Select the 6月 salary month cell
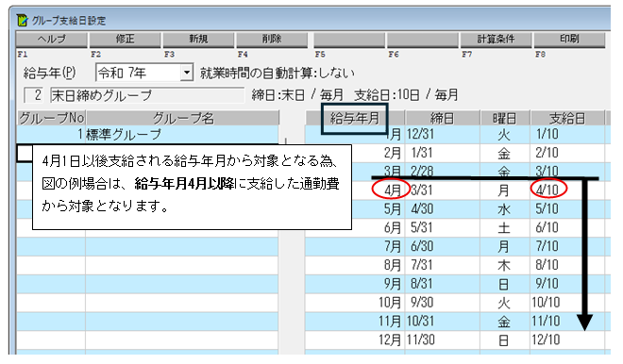The width and height of the screenshot is (623, 364). (355, 227)
